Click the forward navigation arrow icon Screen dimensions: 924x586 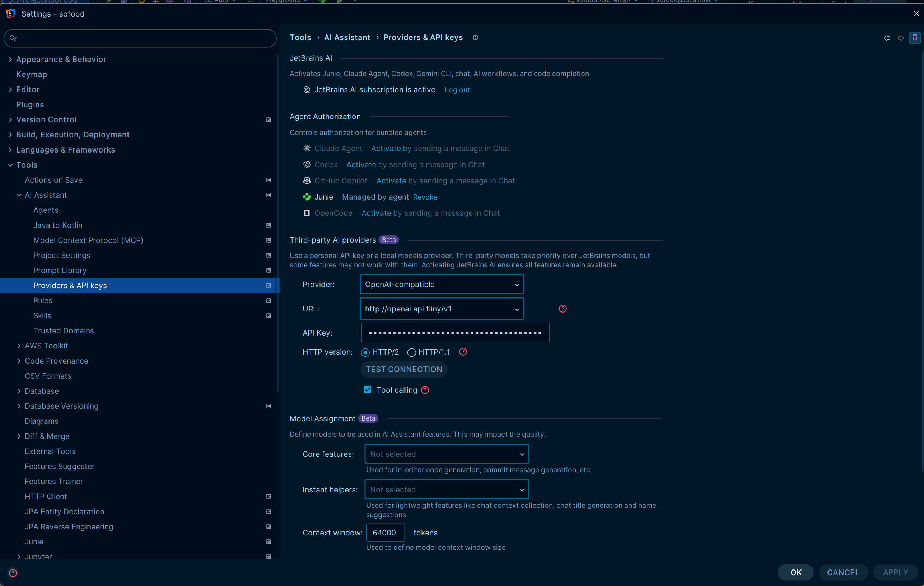[x=900, y=38]
